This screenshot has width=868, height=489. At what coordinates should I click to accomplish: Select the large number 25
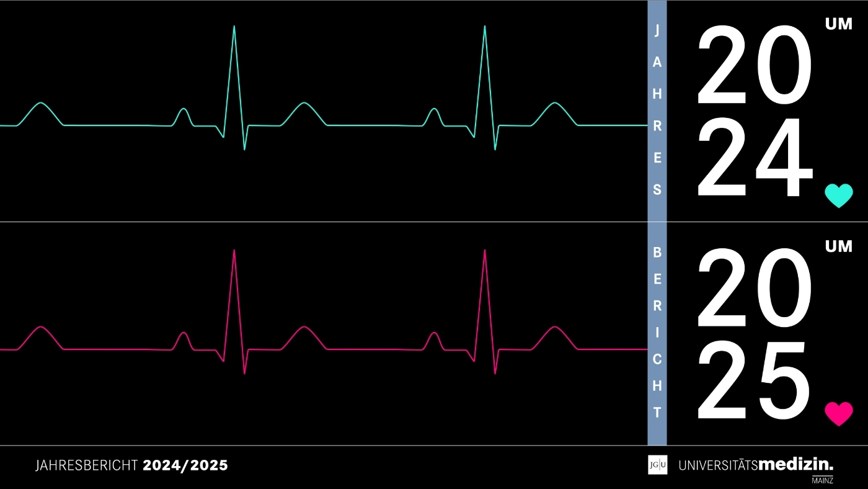[755, 380]
